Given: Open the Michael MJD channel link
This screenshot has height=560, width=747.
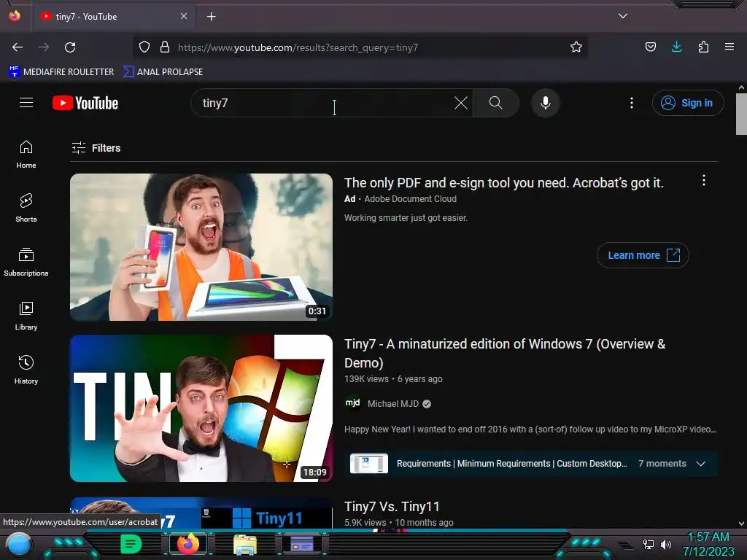Looking at the screenshot, I should [x=393, y=404].
